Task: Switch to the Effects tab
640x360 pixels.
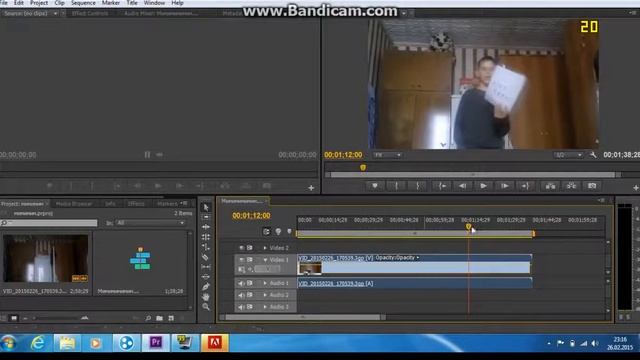Action: coord(136,204)
